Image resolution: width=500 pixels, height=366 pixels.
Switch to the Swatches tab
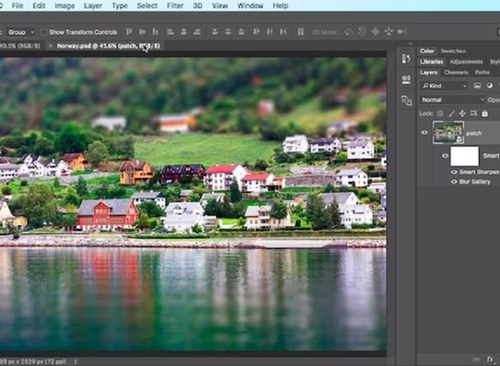click(x=453, y=51)
